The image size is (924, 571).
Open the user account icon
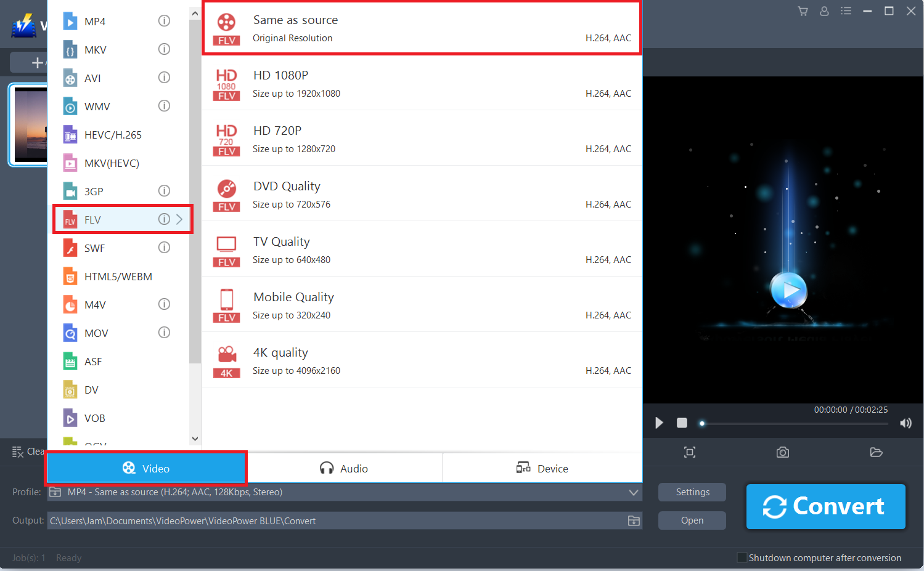(x=824, y=11)
